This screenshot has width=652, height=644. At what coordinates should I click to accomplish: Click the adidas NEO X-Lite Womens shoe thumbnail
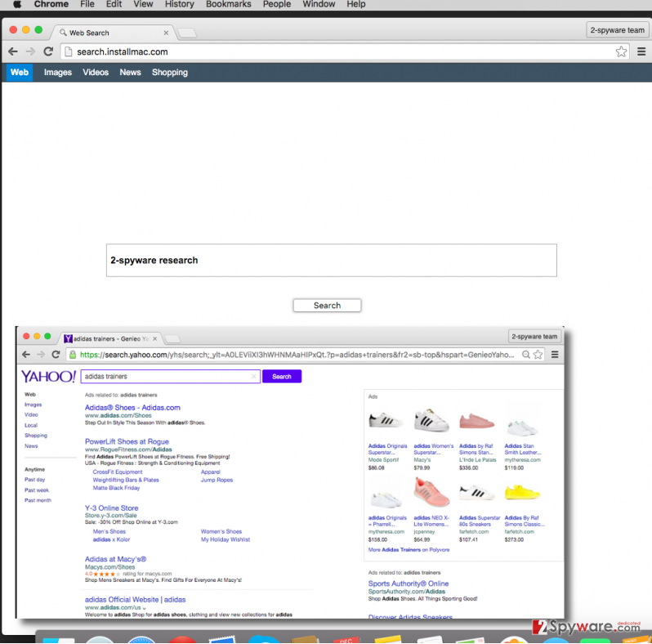[431, 493]
